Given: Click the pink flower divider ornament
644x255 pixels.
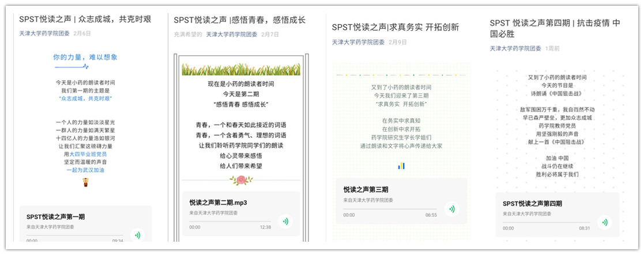Looking at the screenshot, I should pos(240,180).
